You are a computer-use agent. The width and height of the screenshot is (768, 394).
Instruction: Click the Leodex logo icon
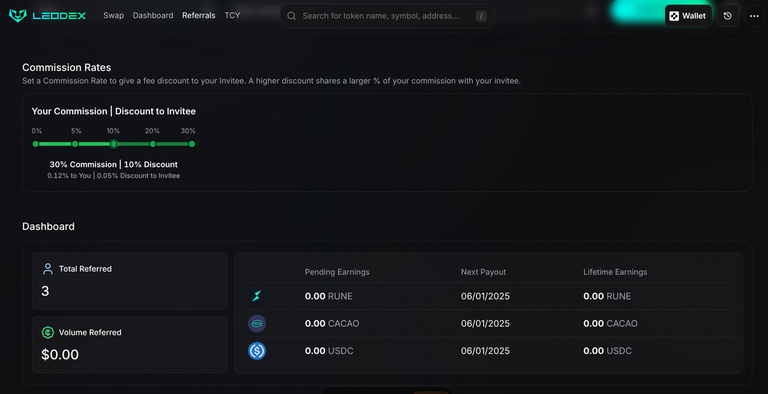[x=18, y=16]
